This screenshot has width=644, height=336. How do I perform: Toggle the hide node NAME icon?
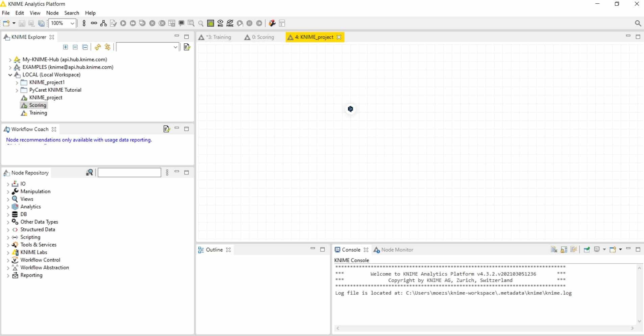(230, 23)
